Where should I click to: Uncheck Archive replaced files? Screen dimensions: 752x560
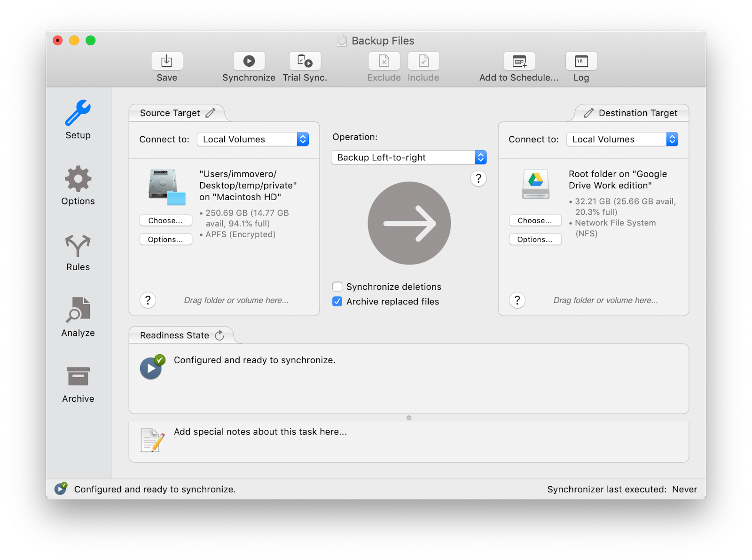pos(337,301)
